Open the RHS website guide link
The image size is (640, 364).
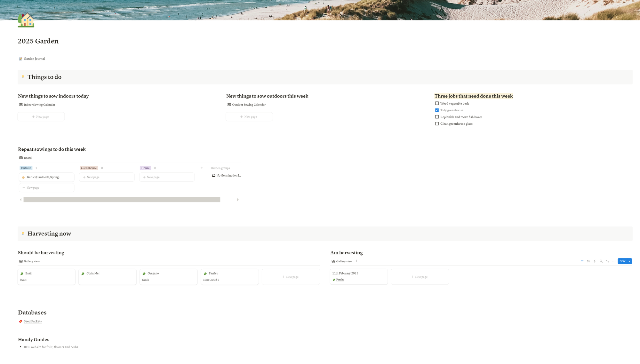(51, 347)
